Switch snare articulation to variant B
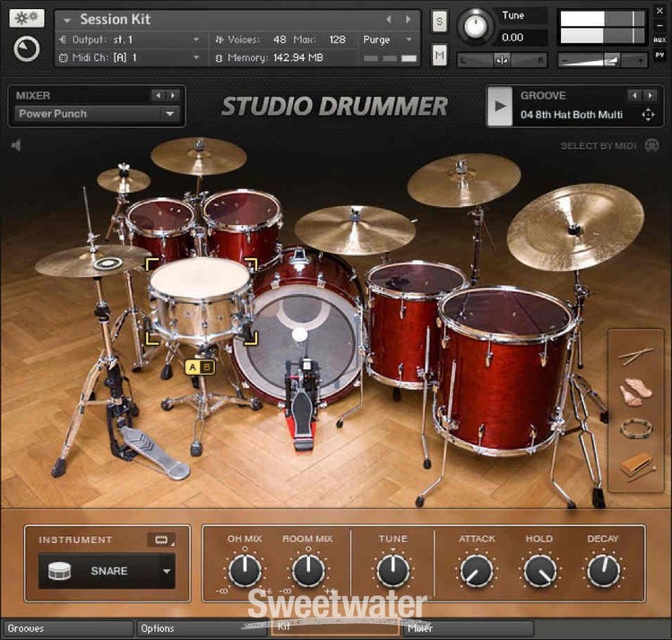 207,366
